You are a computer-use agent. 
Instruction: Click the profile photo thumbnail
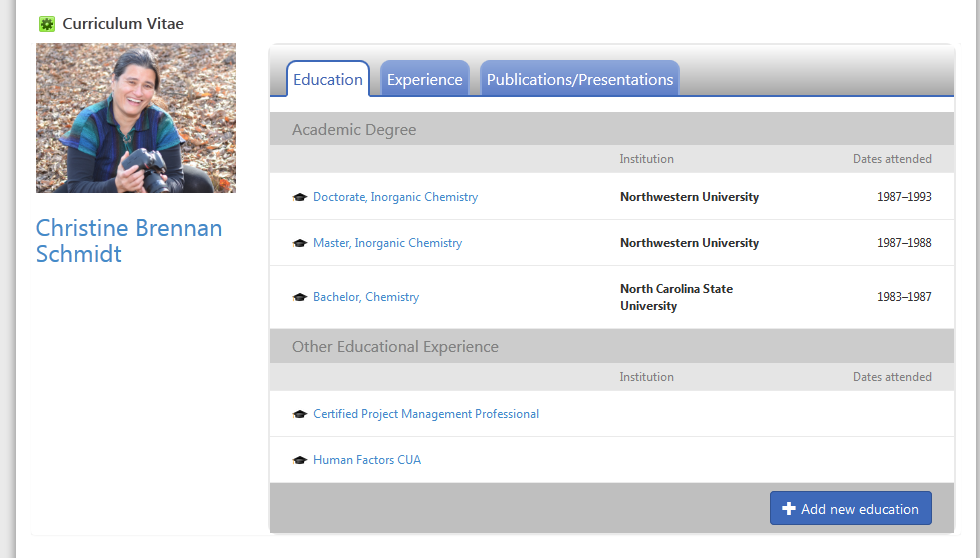[136, 118]
